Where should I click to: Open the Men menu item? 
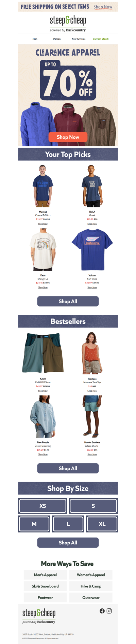[35, 39]
